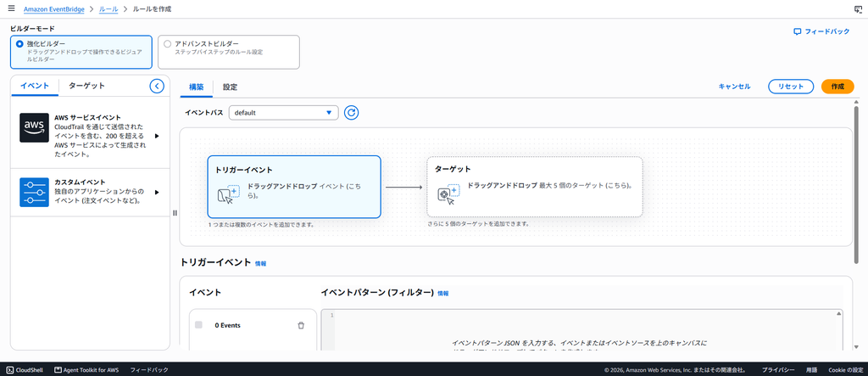
Task: Open 用語 footer link
Action: coord(811,369)
